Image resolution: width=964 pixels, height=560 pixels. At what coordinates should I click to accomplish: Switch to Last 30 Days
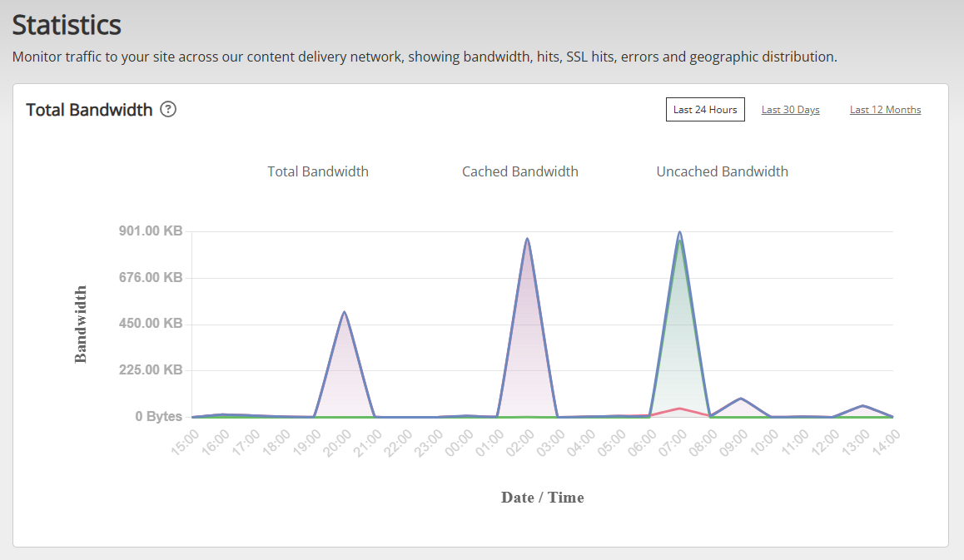tap(790, 109)
